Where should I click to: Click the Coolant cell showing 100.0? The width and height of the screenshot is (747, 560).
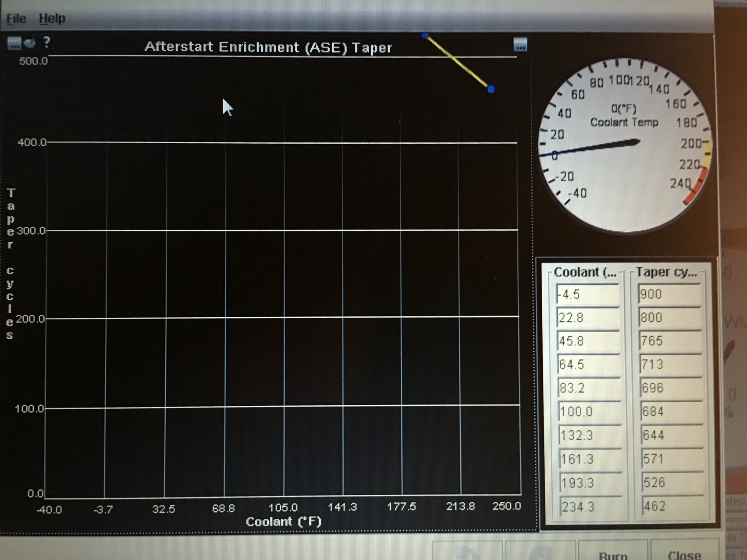coord(590,412)
